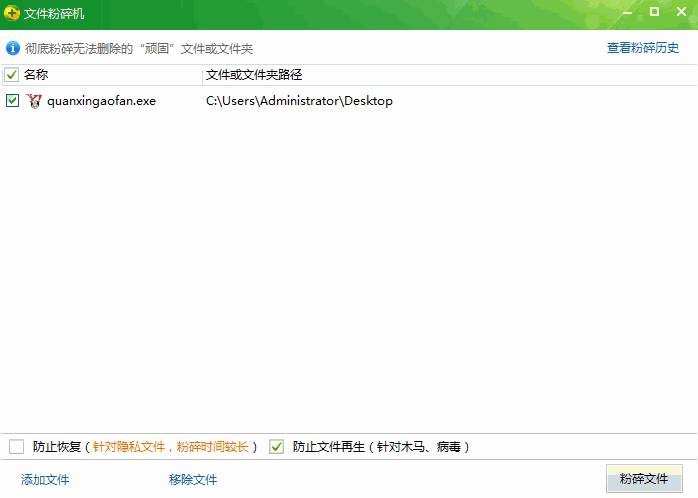Uncheck the quanxingaofan.exe row checkbox
This screenshot has height=498, width=698.
click(x=12, y=101)
